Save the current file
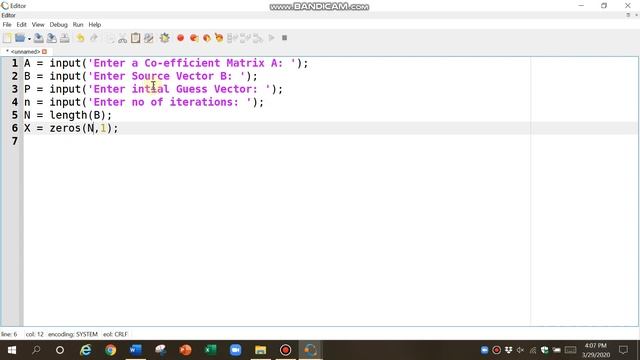640x360 pixels. (38, 38)
